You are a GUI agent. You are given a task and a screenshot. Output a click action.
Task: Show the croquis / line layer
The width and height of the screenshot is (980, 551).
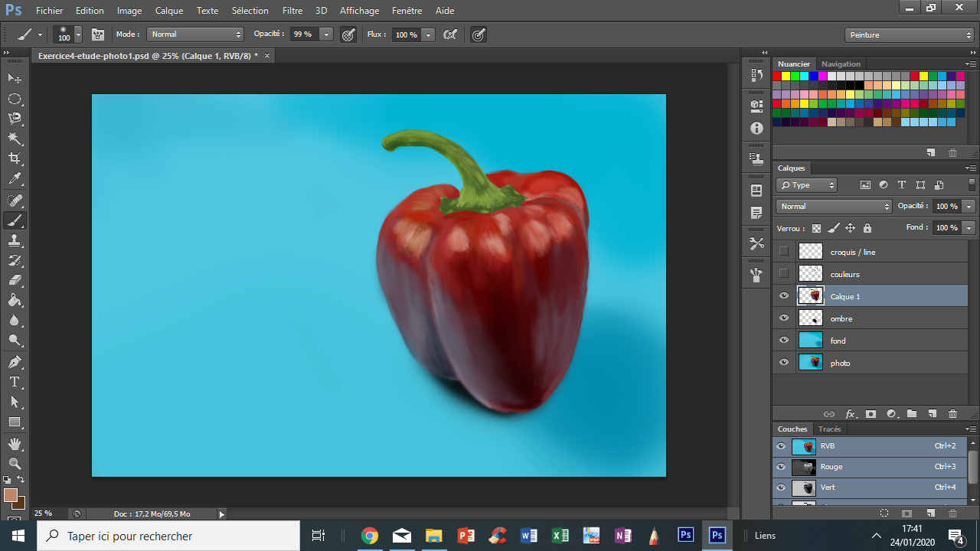click(x=783, y=252)
